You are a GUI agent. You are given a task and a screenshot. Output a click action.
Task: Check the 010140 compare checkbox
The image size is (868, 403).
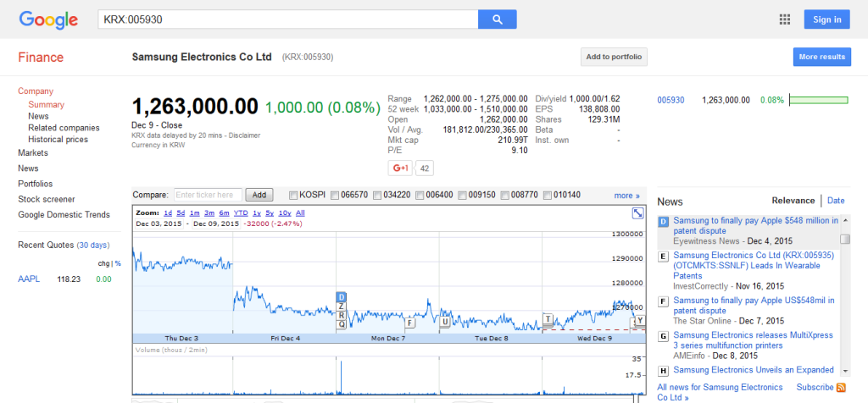547,195
